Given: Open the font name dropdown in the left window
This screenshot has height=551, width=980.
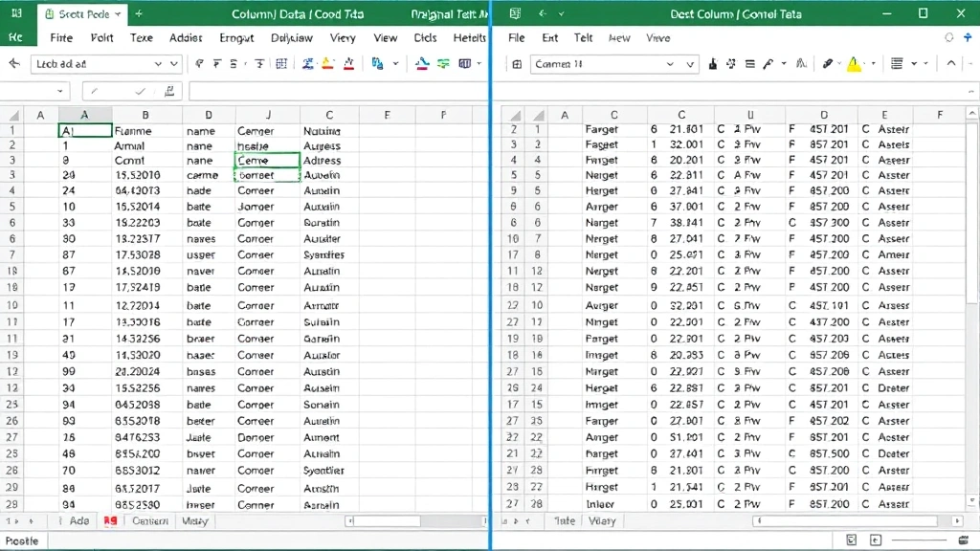Looking at the screenshot, I should coord(158,63).
